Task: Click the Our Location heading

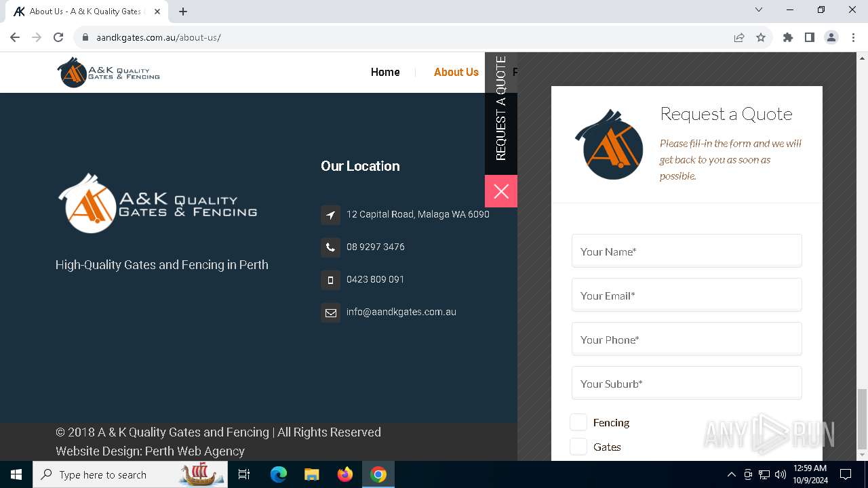Action: pos(360,166)
